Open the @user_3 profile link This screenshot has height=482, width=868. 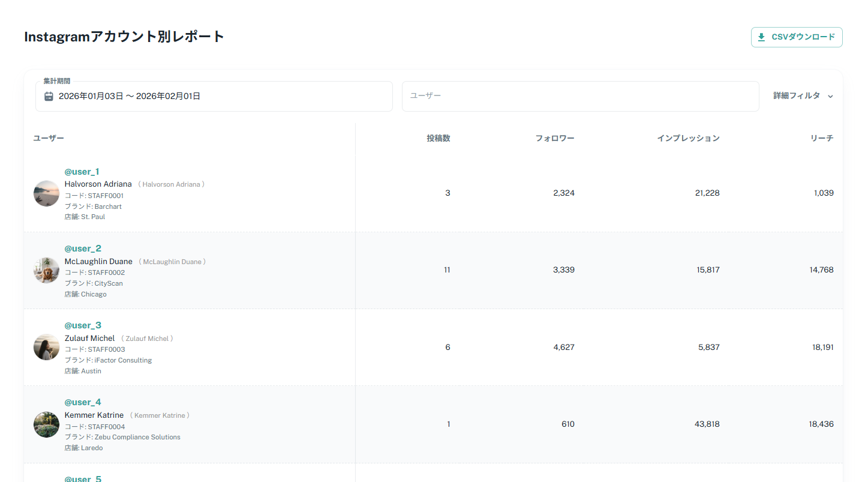click(83, 325)
